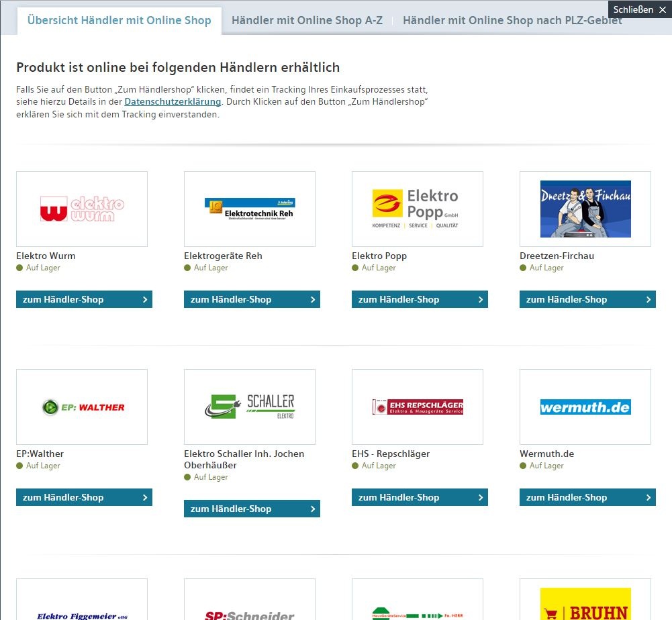Click the dealer name Dreetzen-Firchau
Image resolution: width=672 pixels, height=620 pixels.
(557, 256)
